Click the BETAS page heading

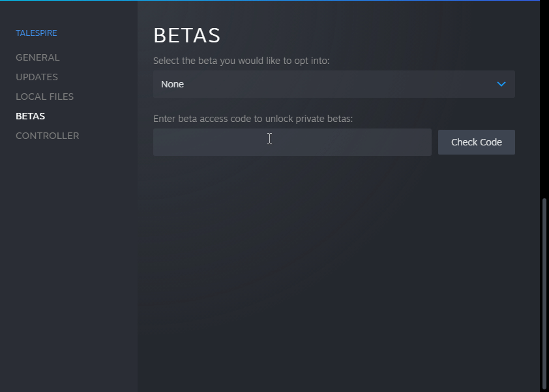pyautogui.click(x=186, y=35)
